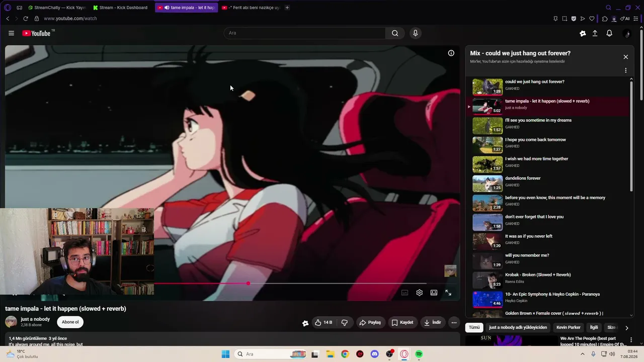The image size is (644, 362).
Task: Open video player settings gear
Action: 419,293
